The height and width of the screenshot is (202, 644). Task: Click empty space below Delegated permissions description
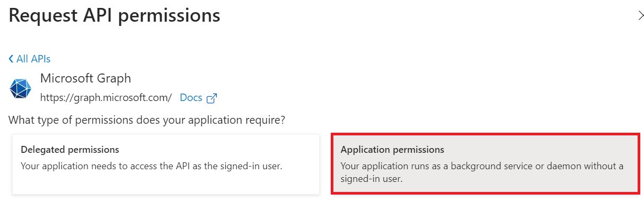pyautogui.click(x=166, y=182)
